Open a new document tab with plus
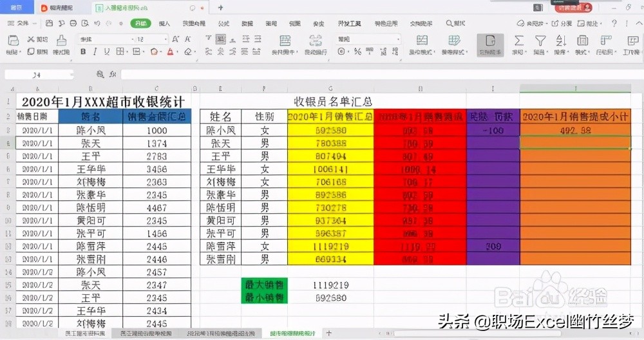644x340 pixels. tap(220, 7)
